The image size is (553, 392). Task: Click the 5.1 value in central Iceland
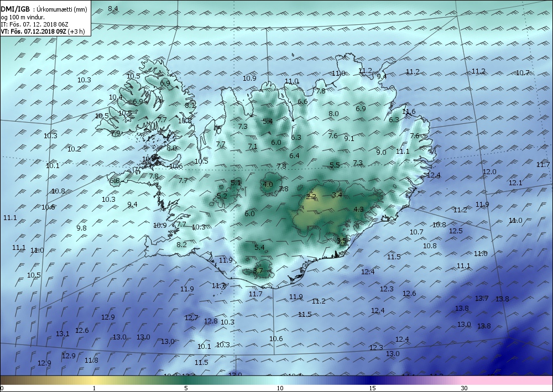(236, 182)
